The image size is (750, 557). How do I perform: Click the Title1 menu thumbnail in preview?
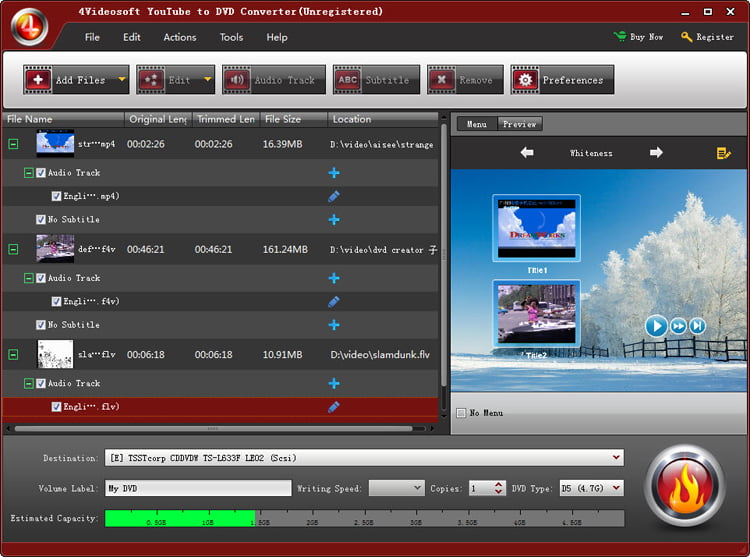tap(536, 228)
